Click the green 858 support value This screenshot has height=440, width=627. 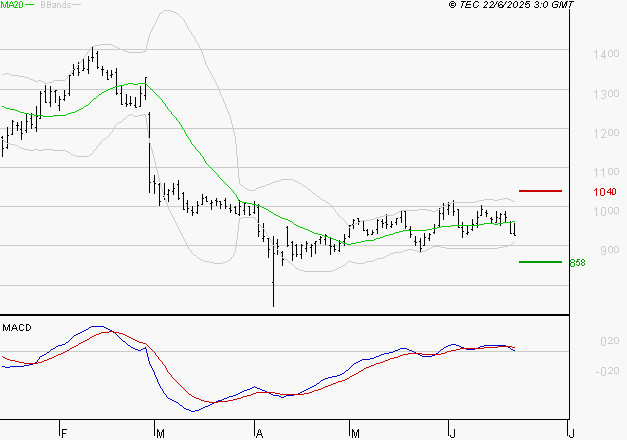coord(577,263)
